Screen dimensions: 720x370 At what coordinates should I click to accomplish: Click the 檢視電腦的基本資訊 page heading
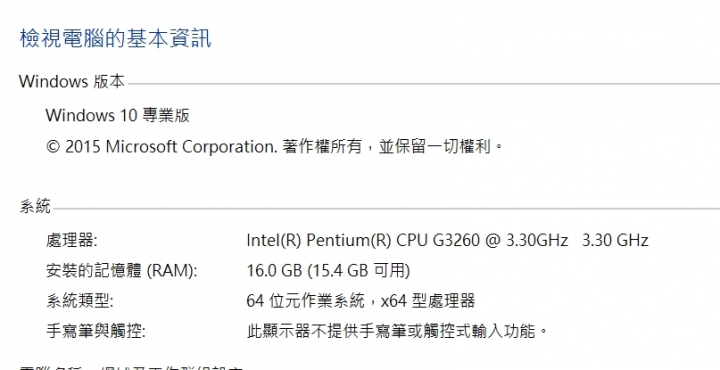pyautogui.click(x=115, y=38)
